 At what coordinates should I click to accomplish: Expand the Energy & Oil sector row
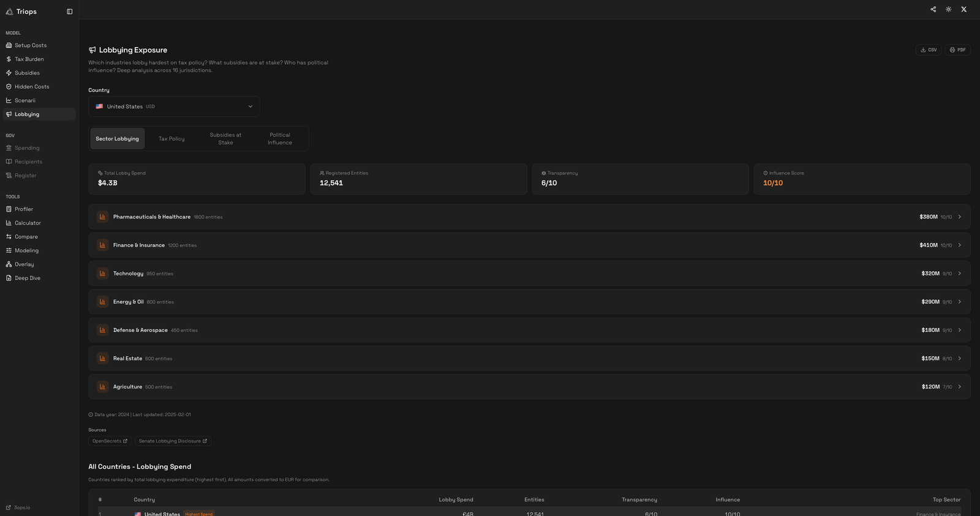pyautogui.click(x=529, y=302)
